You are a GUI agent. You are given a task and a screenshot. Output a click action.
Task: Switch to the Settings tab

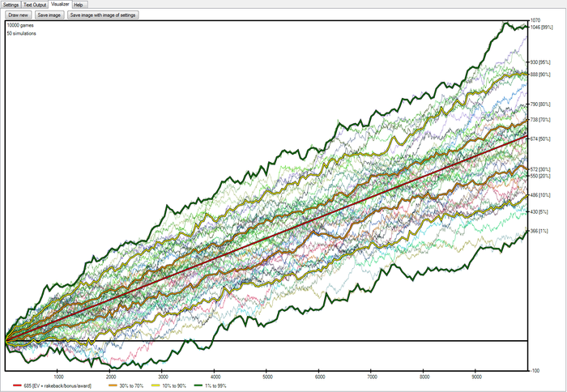point(11,5)
